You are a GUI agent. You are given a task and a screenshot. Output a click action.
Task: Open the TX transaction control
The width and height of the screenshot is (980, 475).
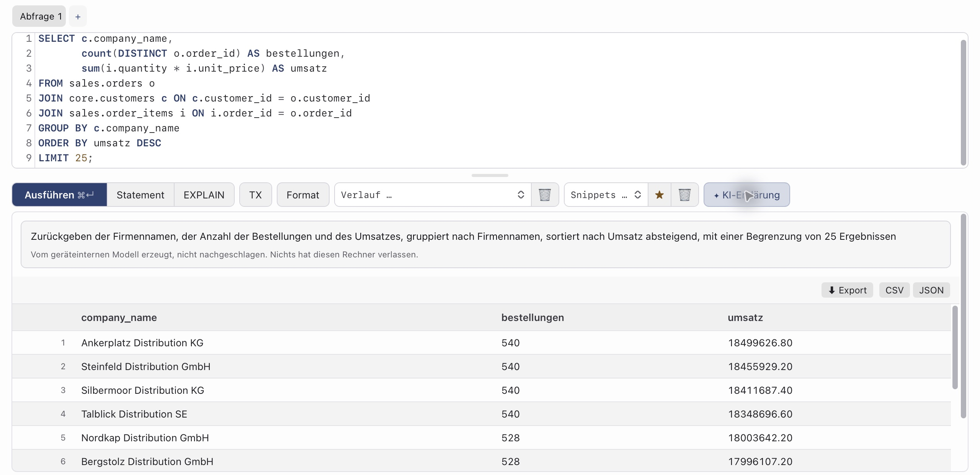coord(255,195)
